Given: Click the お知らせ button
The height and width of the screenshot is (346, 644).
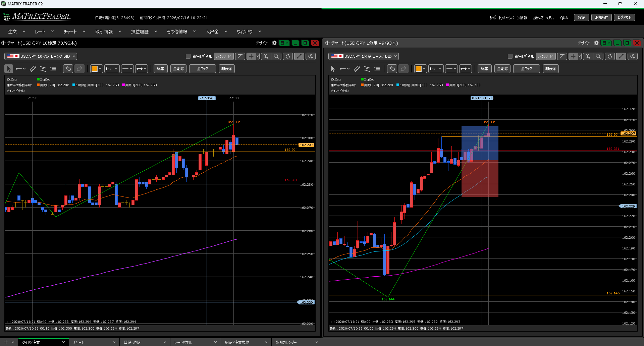Looking at the screenshot, I should click(x=601, y=17).
